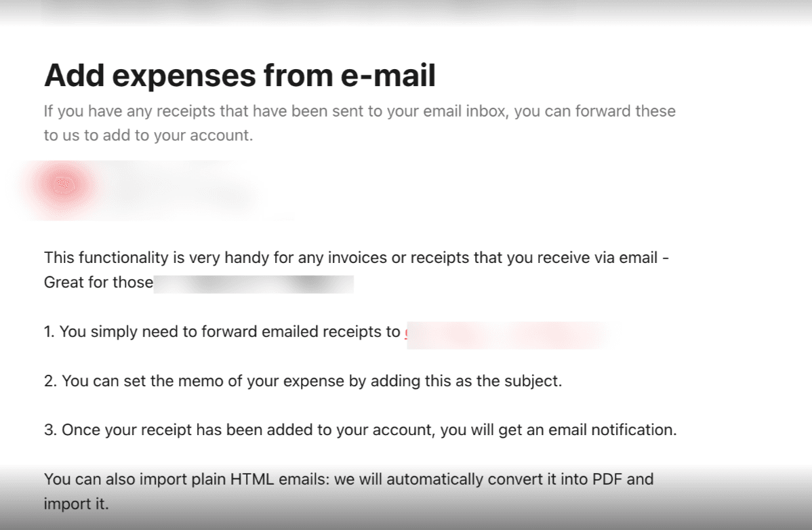812x530 pixels.
Task: Click the "Add expenses from e-mail" heading
Action: tap(239, 76)
